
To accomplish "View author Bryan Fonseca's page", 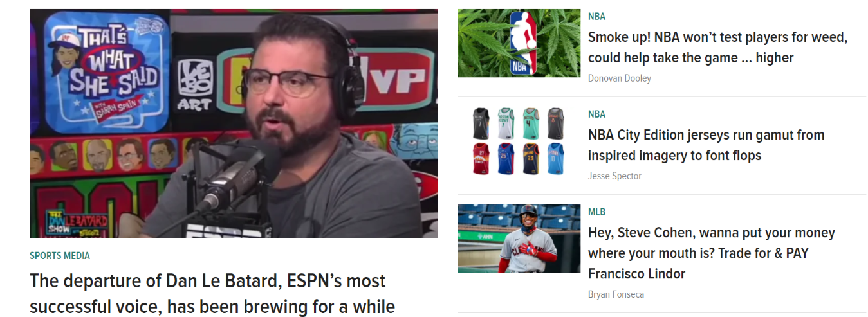I will click(x=616, y=294).
